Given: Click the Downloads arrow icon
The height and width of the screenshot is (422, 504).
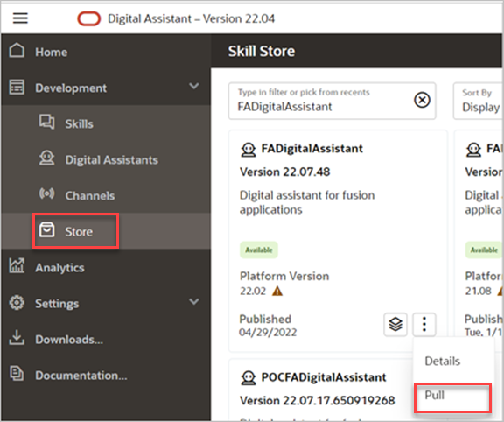Looking at the screenshot, I should coord(17,337).
